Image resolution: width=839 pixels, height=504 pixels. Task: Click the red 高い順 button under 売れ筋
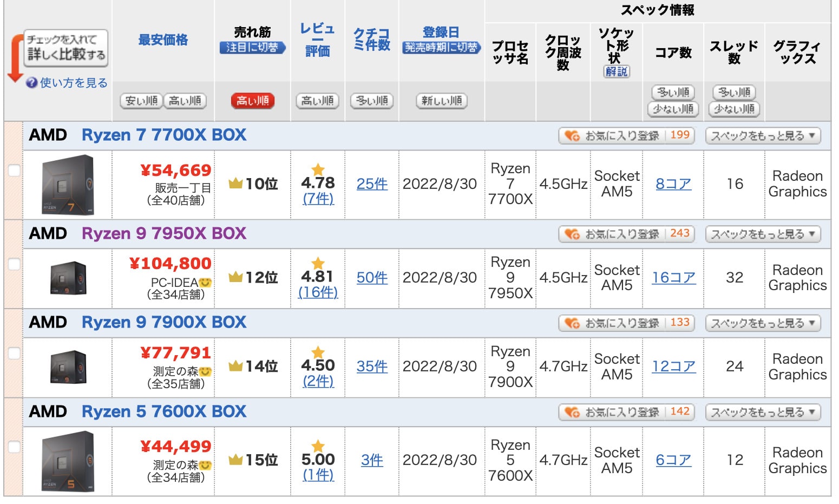pyautogui.click(x=253, y=101)
